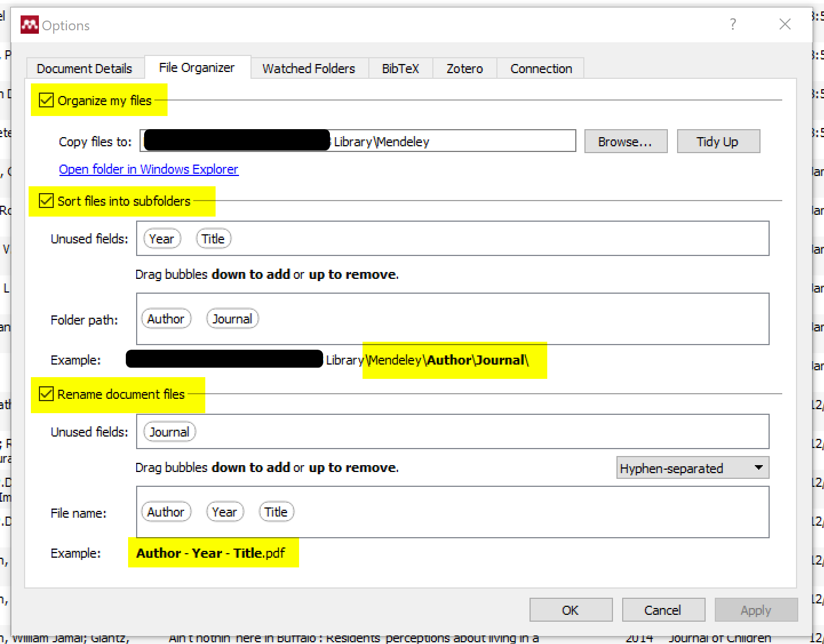Go to the Connection tab
Viewport: 824px width, 644px height.
[541, 69]
